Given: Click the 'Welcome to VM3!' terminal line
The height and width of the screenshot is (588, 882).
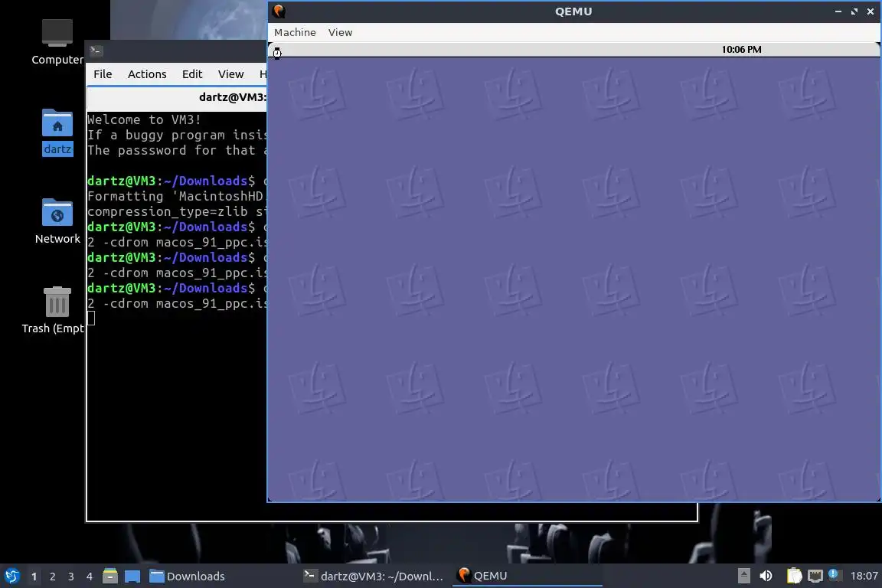Looking at the screenshot, I should click(x=144, y=119).
